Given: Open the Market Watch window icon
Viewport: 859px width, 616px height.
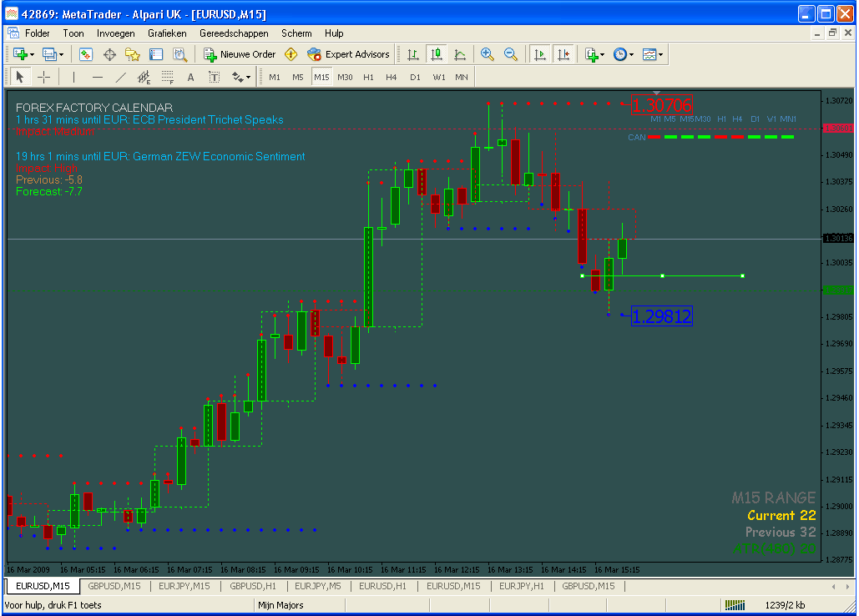Looking at the screenshot, I should click(x=86, y=54).
